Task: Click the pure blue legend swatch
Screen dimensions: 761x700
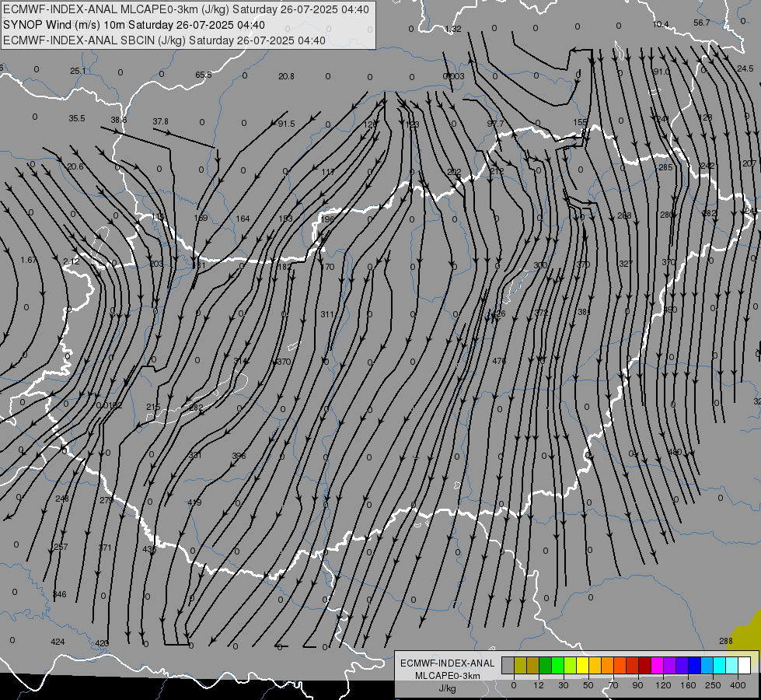Action: [695, 665]
